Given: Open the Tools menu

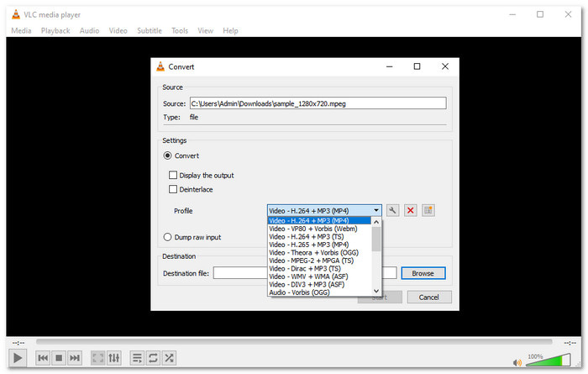Looking at the screenshot, I should click(x=180, y=31).
